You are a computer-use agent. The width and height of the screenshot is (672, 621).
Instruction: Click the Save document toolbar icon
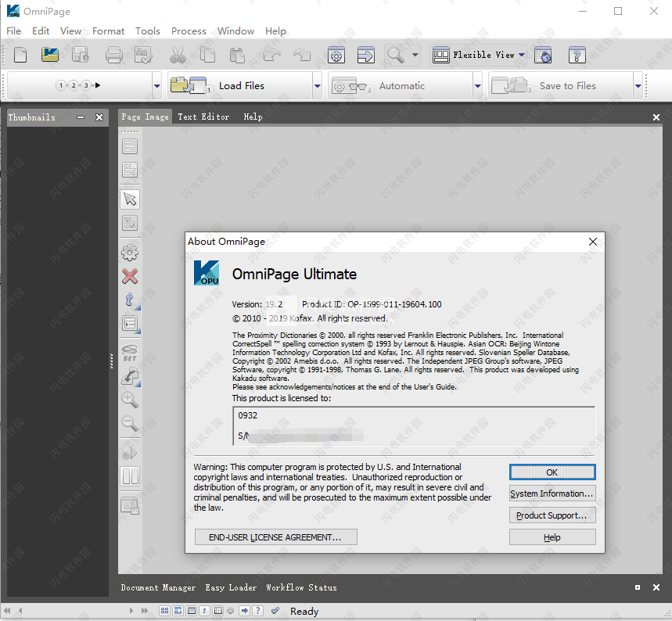coord(80,56)
